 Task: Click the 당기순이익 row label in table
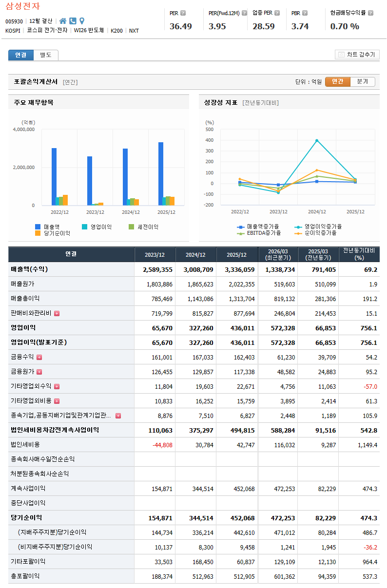pos(26,518)
